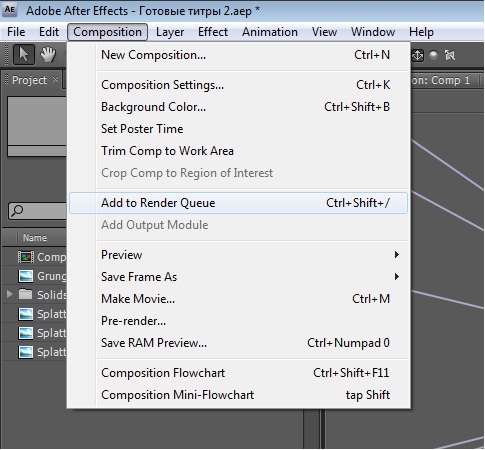The width and height of the screenshot is (485, 450).
Task: Open the Preview submenu arrow
Action: point(397,255)
